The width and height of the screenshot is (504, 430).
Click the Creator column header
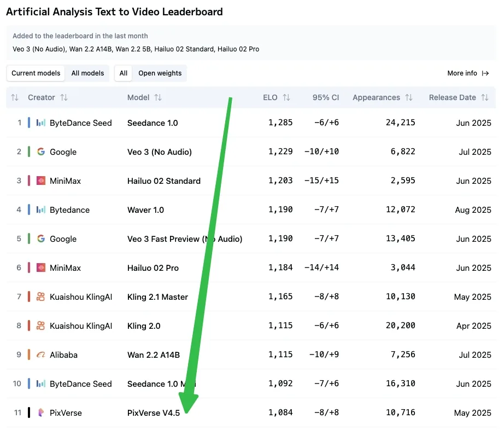pyautogui.click(x=42, y=97)
